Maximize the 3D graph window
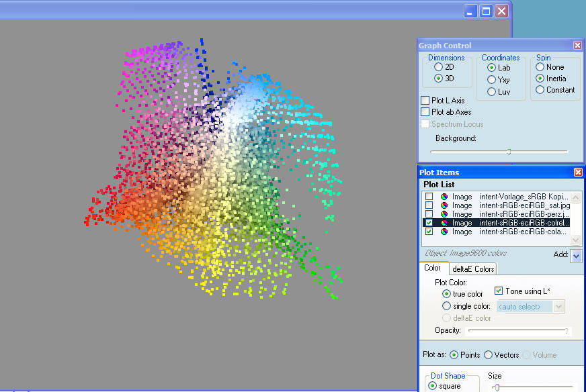 486,11
